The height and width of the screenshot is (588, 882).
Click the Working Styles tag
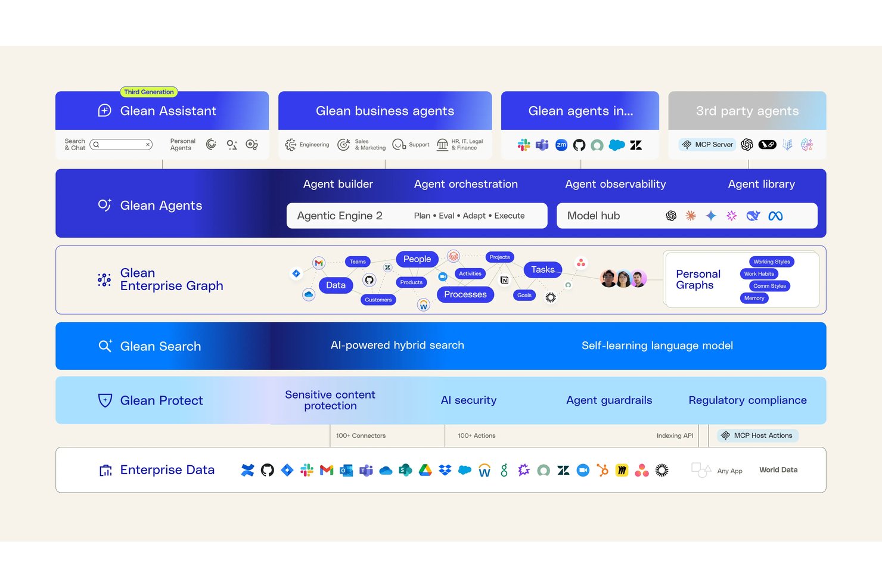coord(772,262)
